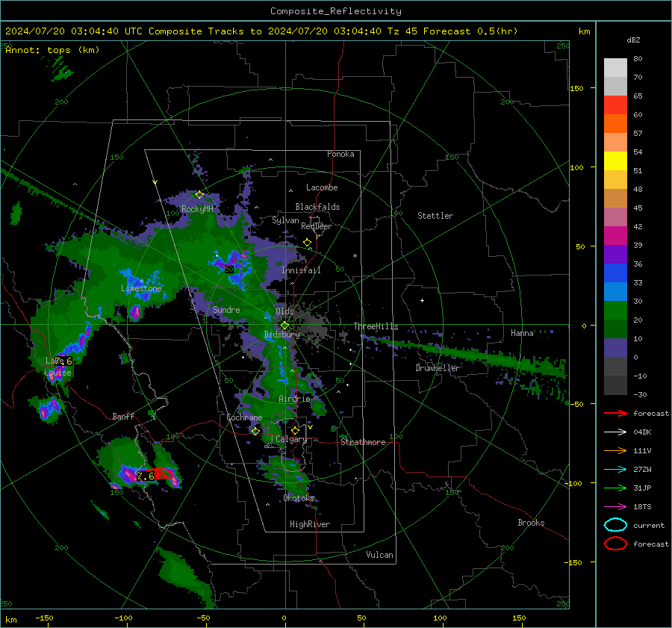This screenshot has height=628, width=672.
Task: Click the Sundre map label
Action: tap(226, 310)
